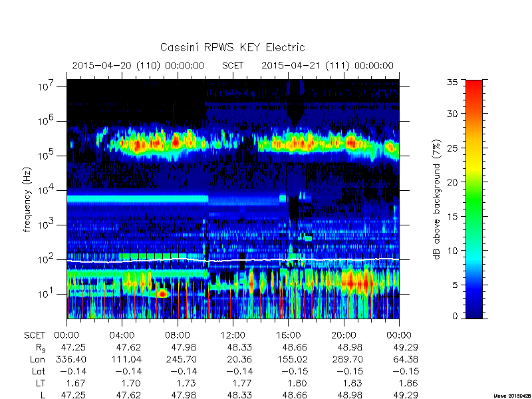
Task: Click the 10^3 frequency tick label
Action: point(47,225)
